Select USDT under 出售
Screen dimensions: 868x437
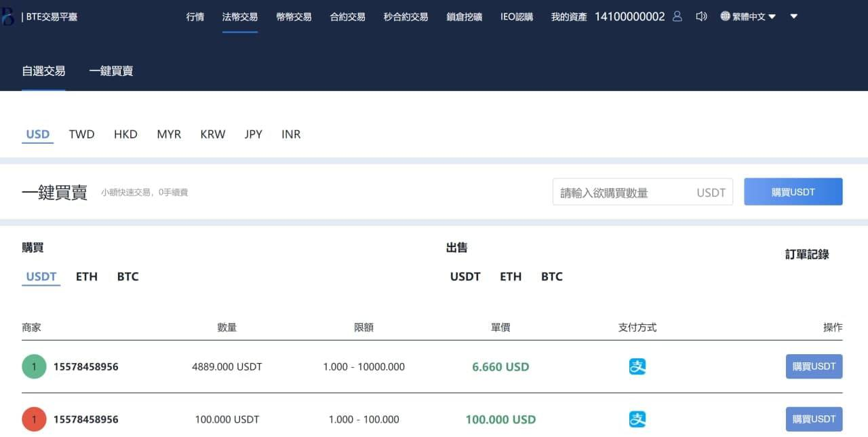click(x=465, y=276)
